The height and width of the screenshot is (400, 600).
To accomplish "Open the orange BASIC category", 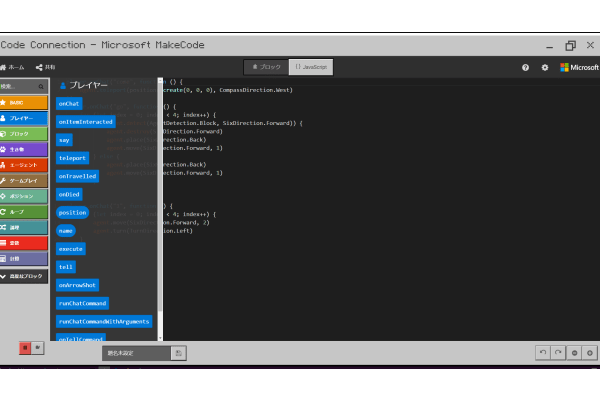I will pyautogui.click(x=24, y=103).
